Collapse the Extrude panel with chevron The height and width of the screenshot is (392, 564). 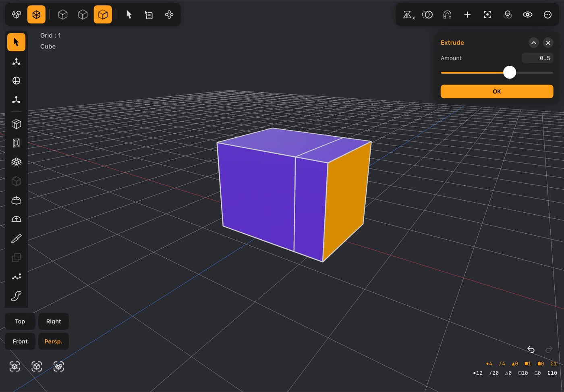(x=533, y=43)
